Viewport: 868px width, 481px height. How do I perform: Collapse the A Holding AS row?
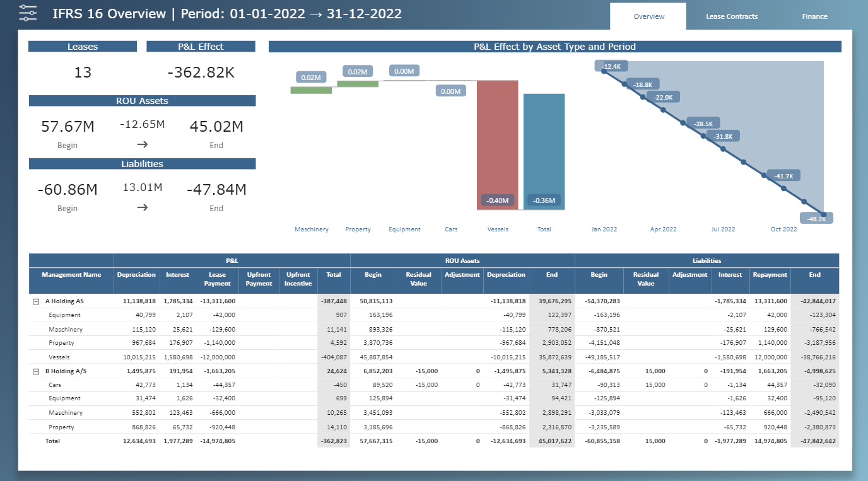(36, 301)
